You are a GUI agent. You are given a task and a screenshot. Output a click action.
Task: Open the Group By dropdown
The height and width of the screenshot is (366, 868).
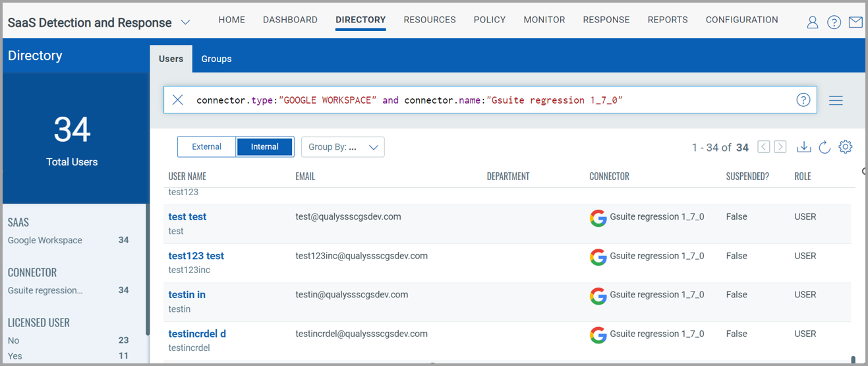[343, 146]
